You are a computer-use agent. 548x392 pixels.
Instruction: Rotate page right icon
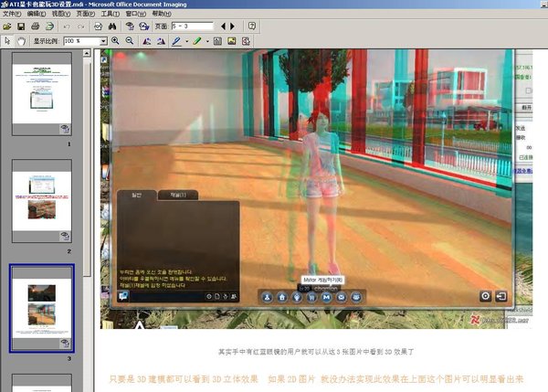(x=161, y=41)
